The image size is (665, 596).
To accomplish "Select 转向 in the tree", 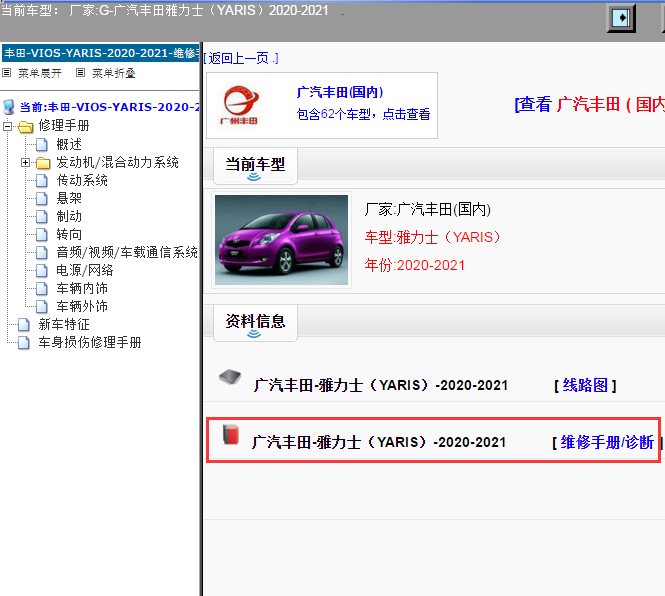I will [69, 235].
